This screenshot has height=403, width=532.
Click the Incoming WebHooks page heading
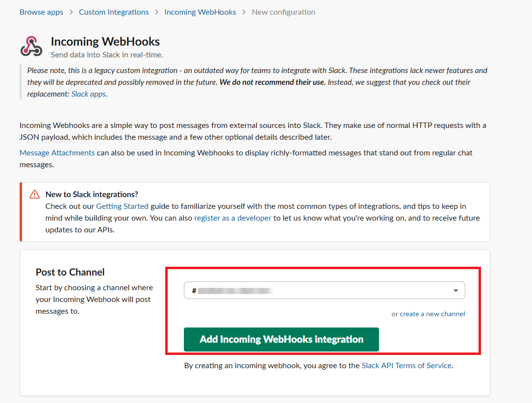point(105,41)
